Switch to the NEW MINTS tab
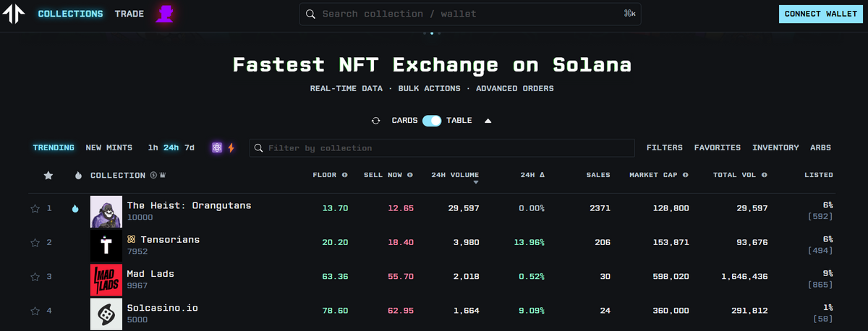The image size is (868, 331). click(109, 147)
